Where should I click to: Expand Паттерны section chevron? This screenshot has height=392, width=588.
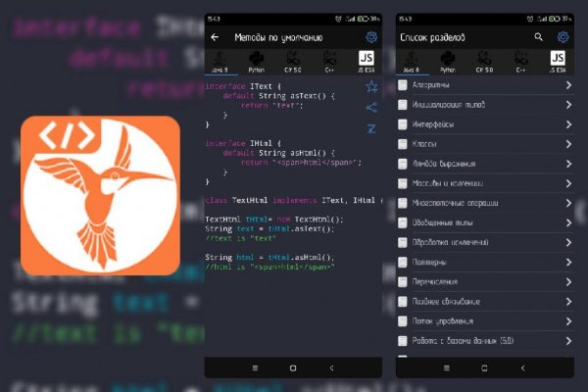568,263
